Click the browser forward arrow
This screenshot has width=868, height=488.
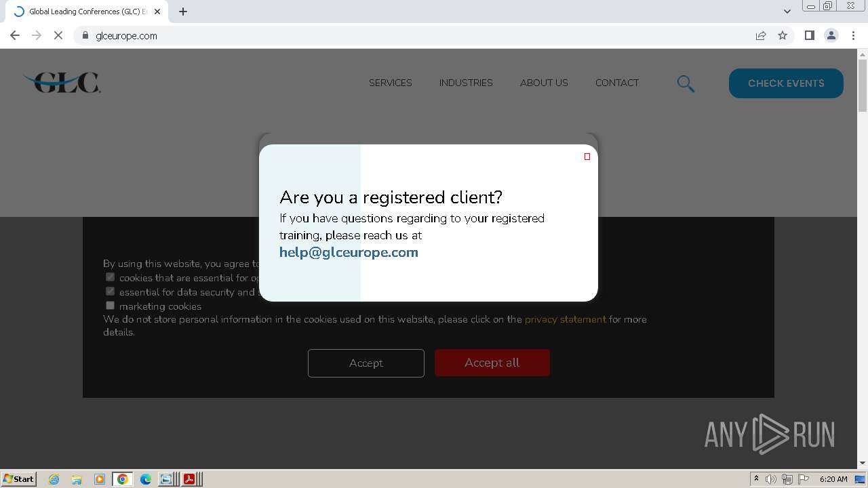[37, 35]
